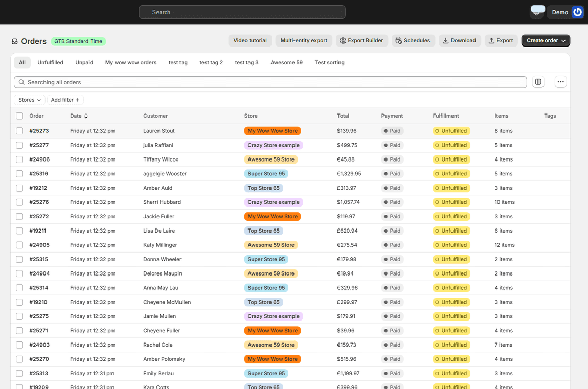Click the Date sort arrows icon
588x389 pixels.
click(x=86, y=116)
